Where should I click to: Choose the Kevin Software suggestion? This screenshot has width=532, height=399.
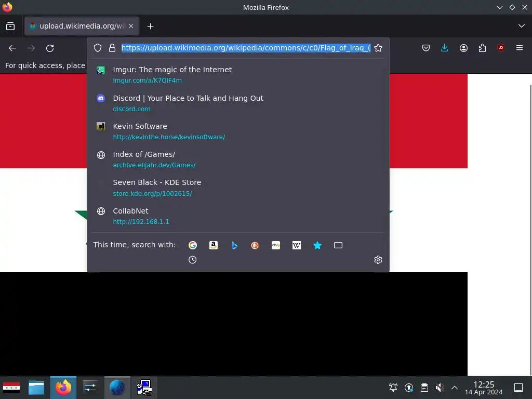[x=238, y=131]
